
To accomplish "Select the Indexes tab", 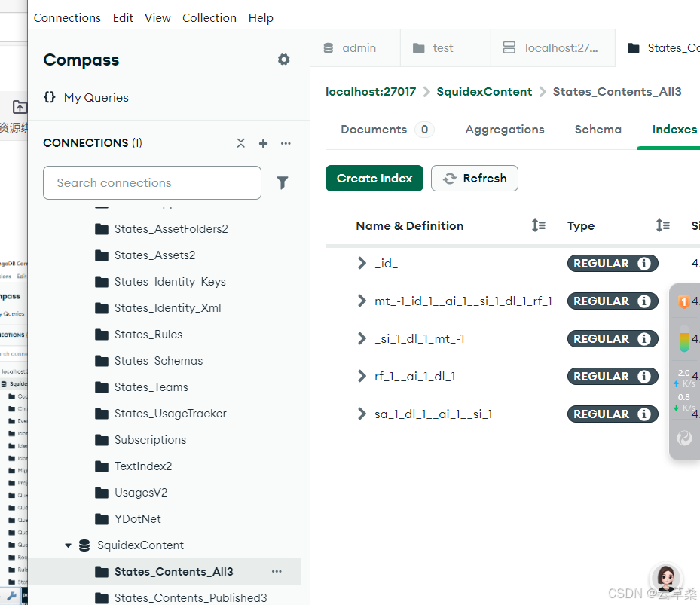I will pyautogui.click(x=674, y=130).
